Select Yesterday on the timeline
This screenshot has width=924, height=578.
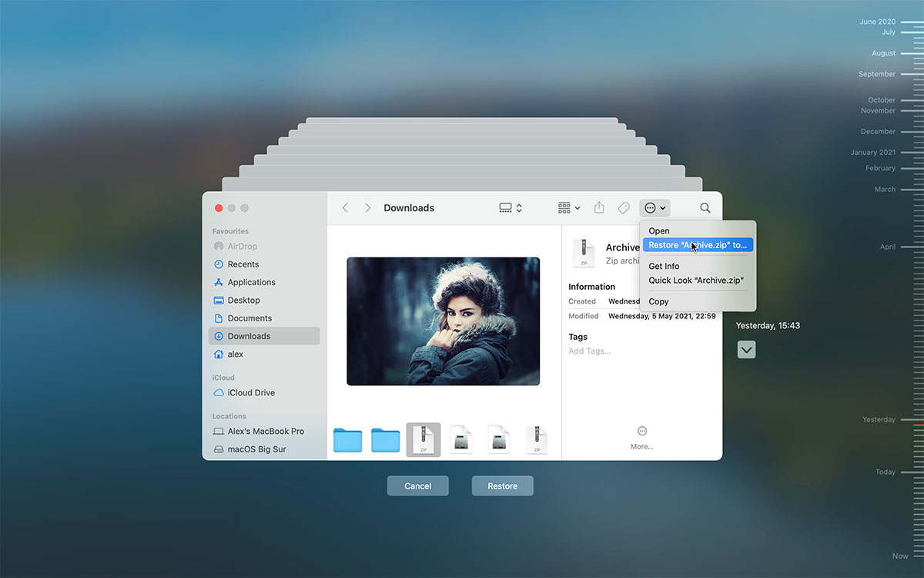879,420
